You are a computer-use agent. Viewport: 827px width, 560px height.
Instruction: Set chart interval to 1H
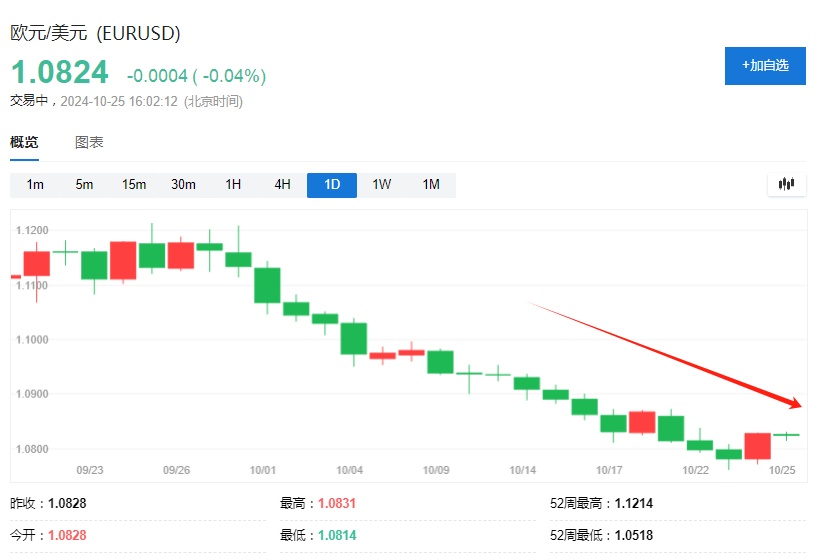233,185
